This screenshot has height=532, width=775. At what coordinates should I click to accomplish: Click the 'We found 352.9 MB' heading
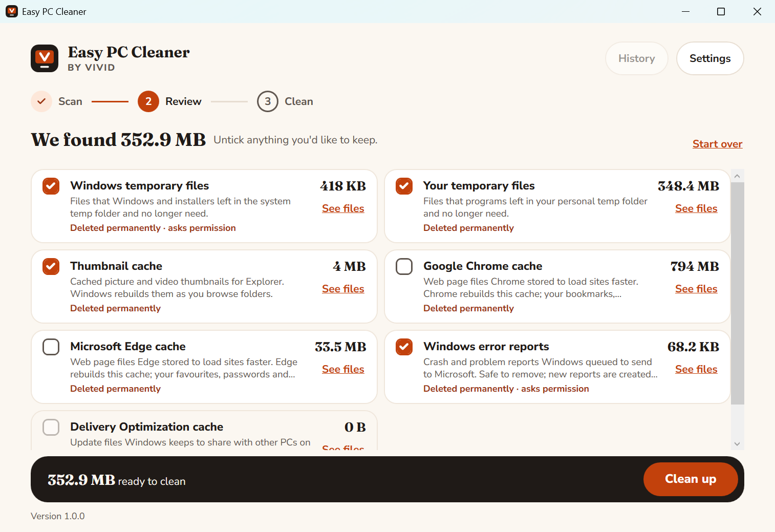pos(118,140)
